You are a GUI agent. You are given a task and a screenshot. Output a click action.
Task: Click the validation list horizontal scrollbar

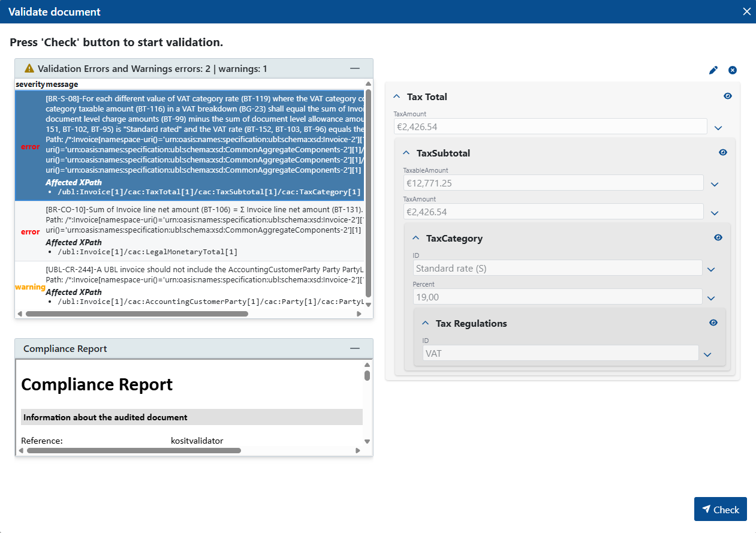(137, 314)
